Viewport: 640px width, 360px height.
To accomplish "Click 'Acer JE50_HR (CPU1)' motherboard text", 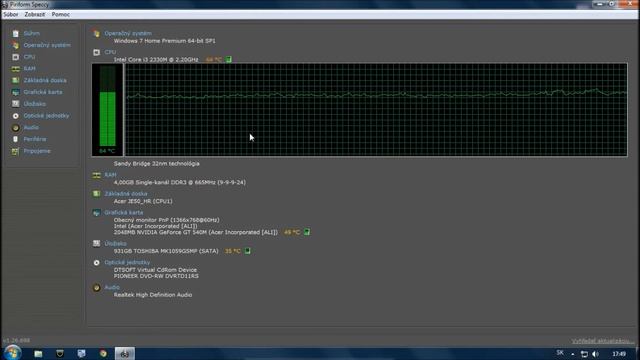I will (x=143, y=201).
